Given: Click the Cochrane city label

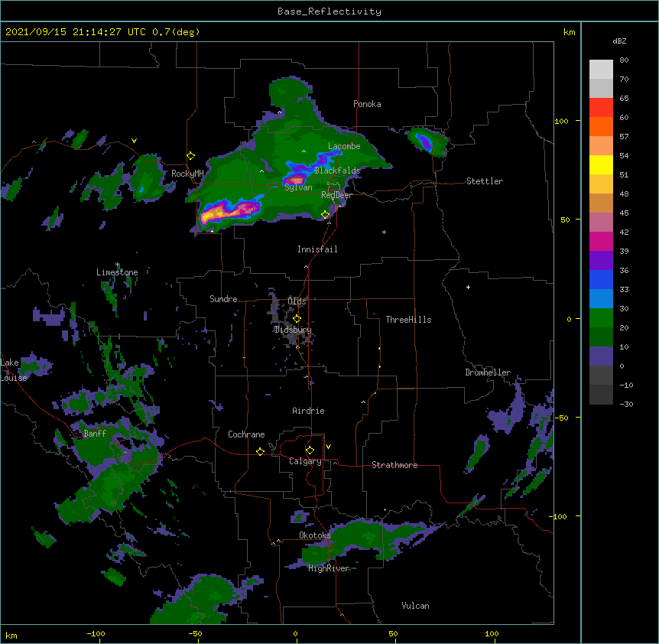Looking at the screenshot, I should click(246, 434).
